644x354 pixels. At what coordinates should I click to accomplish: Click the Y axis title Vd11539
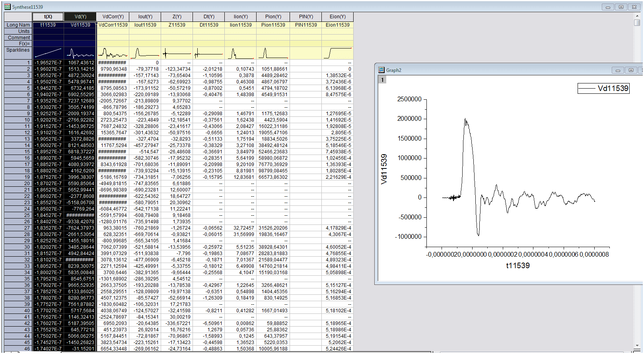tap(384, 169)
